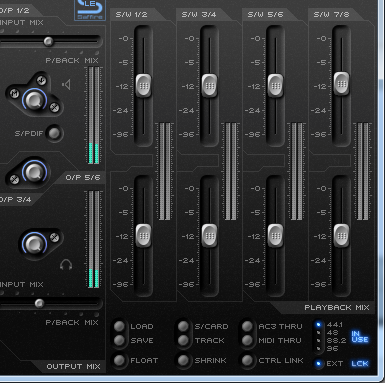Click the headphones icon
The height and width of the screenshot is (383, 385).
(66, 265)
